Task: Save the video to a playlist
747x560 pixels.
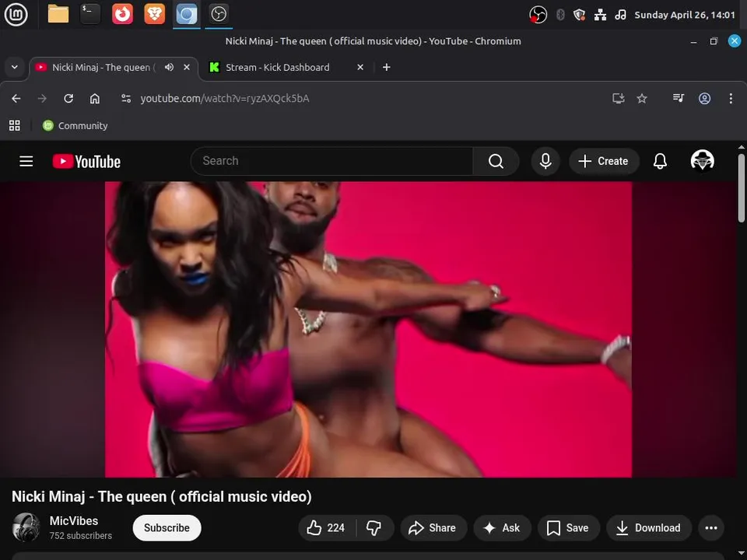Action: click(568, 527)
